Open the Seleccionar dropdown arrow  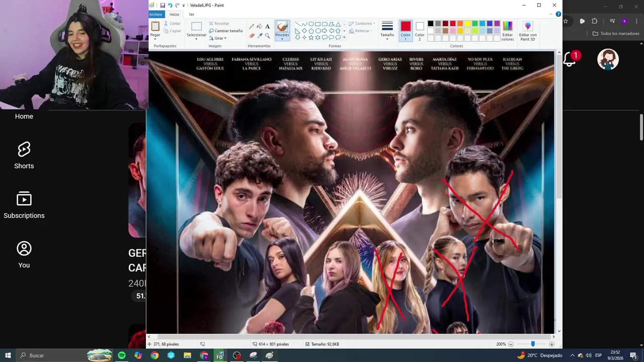click(196, 39)
